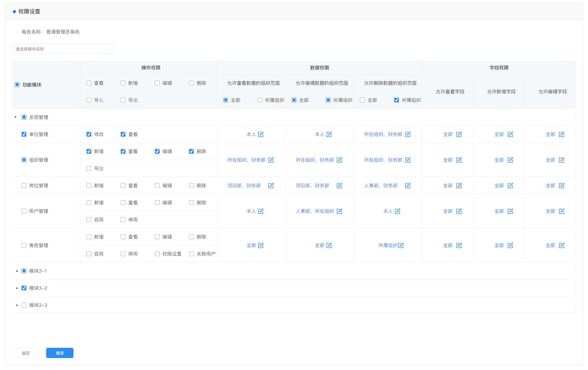The image size is (588, 370).
Task: Expand the 模块3-2 tree node
Action: tap(17, 288)
